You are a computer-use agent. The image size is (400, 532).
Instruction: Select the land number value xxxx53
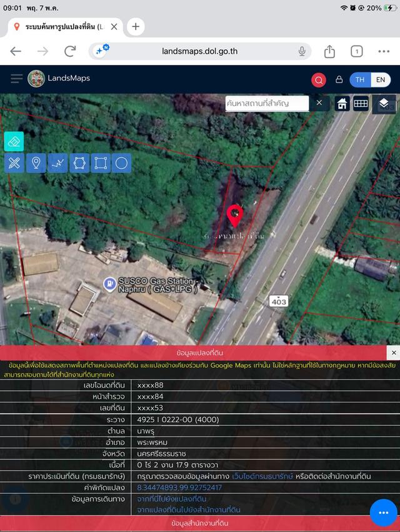point(150,408)
